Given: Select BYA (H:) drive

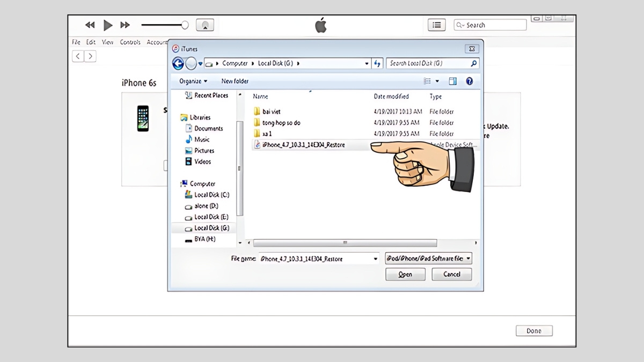Looking at the screenshot, I should 200,239.
